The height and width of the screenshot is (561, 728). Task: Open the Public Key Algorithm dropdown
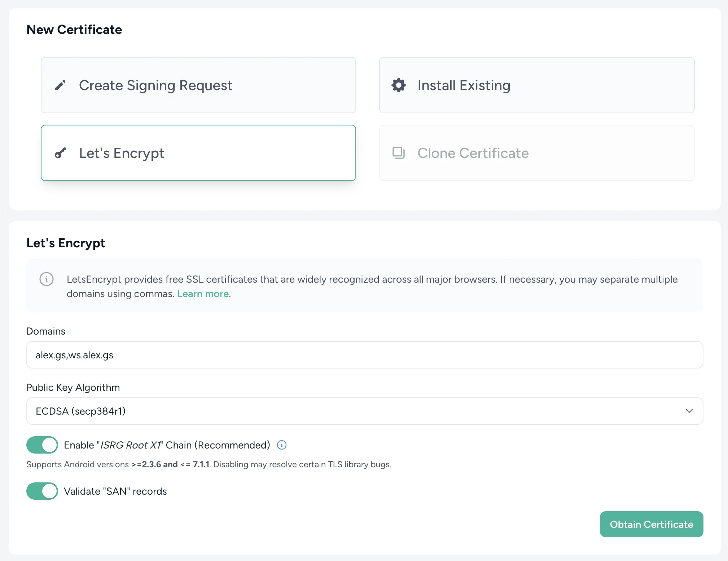click(x=365, y=411)
